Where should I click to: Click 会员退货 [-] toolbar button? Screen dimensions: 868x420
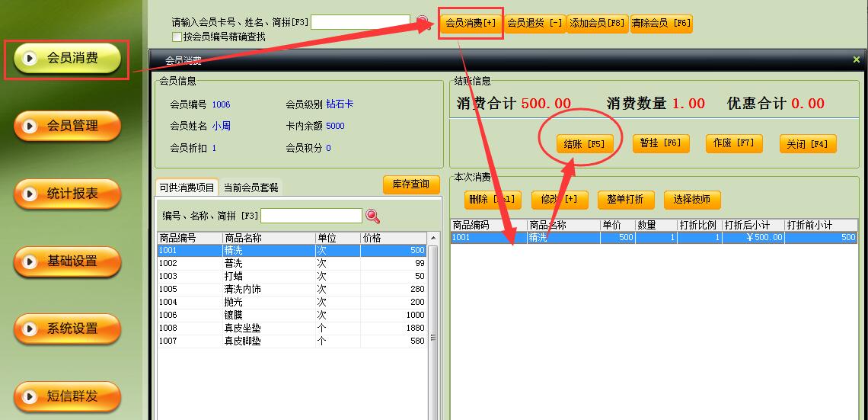535,24
